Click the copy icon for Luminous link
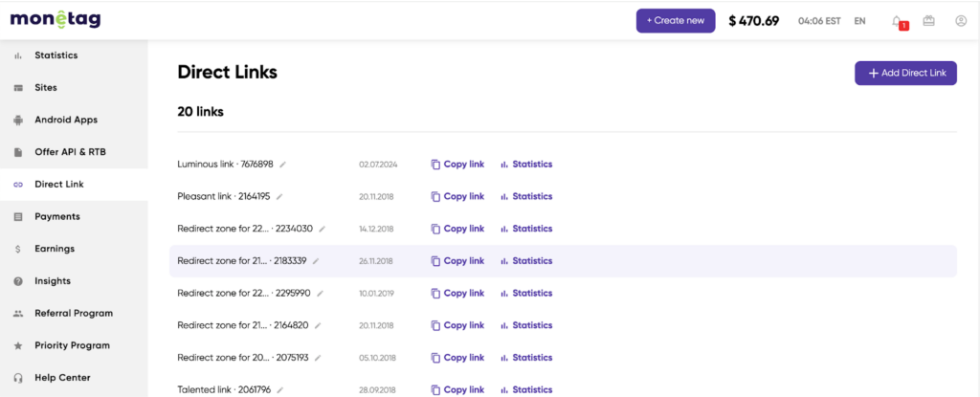Screen dimensions: 980x397 tap(435, 165)
